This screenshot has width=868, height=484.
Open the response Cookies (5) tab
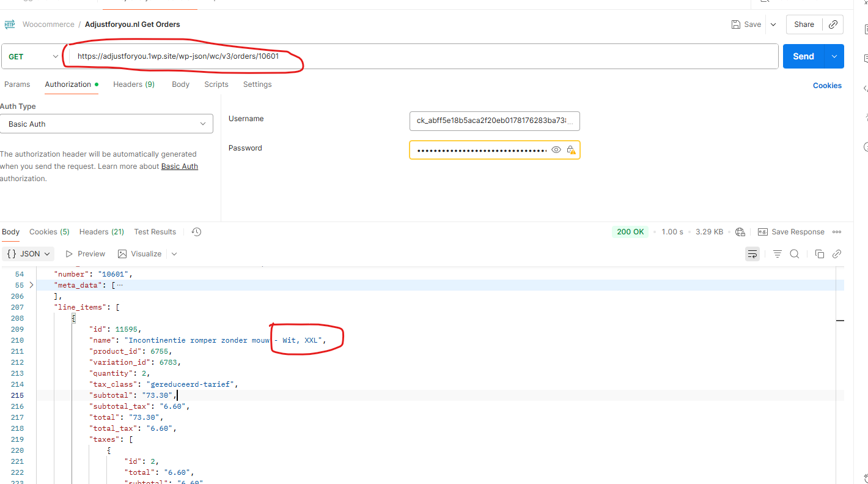point(50,232)
